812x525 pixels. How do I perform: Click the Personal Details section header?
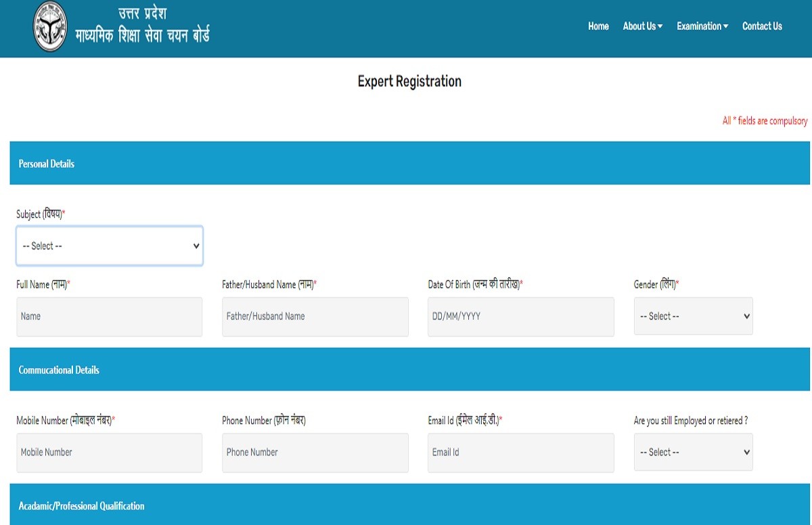click(47, 164)
